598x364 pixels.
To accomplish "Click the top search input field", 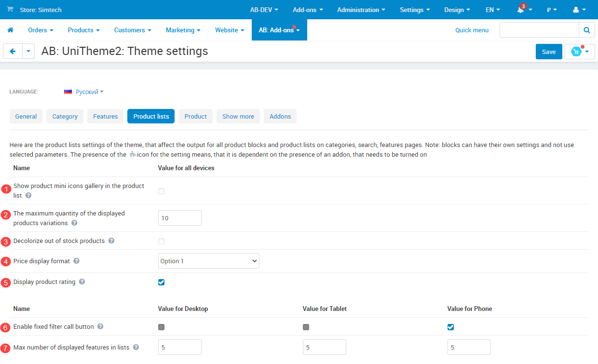I will 539,30.
